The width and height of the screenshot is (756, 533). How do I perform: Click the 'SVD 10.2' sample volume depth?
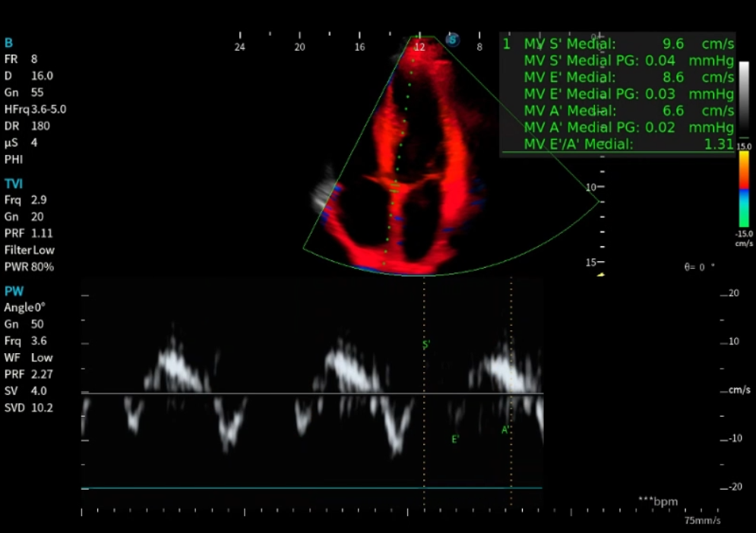(x=28, y=408)
